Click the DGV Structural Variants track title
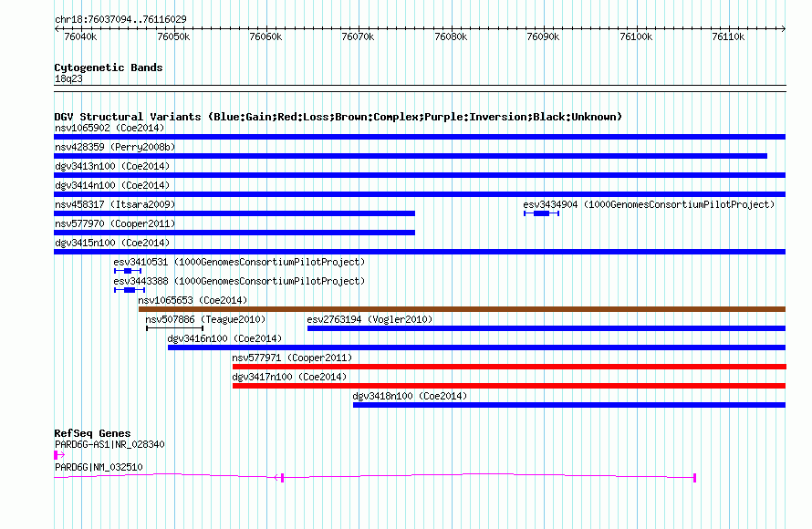Viewport: 812px width, 529px height. tap(338, 117)
